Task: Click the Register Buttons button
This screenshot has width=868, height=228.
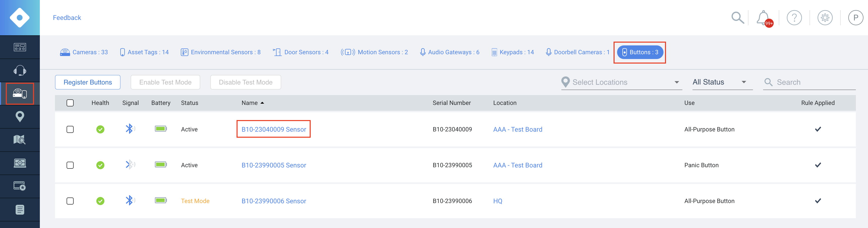Action: click(x=88, y=82)
